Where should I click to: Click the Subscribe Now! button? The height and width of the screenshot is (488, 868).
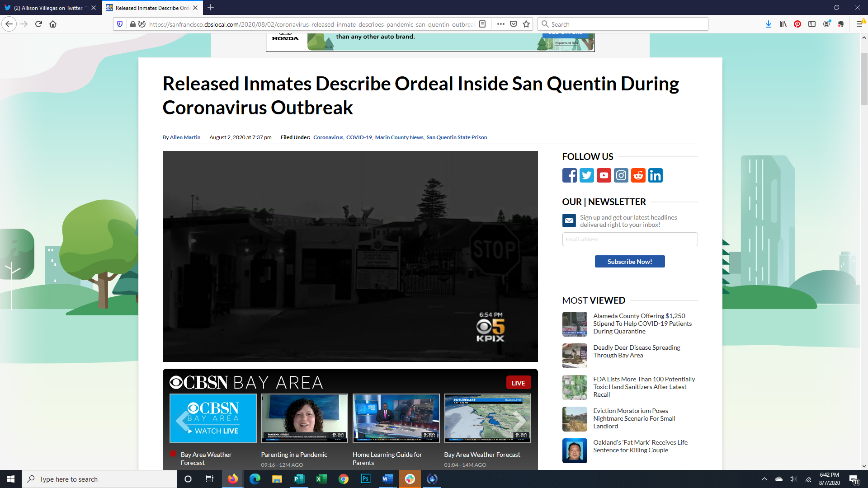click(629, 262)
